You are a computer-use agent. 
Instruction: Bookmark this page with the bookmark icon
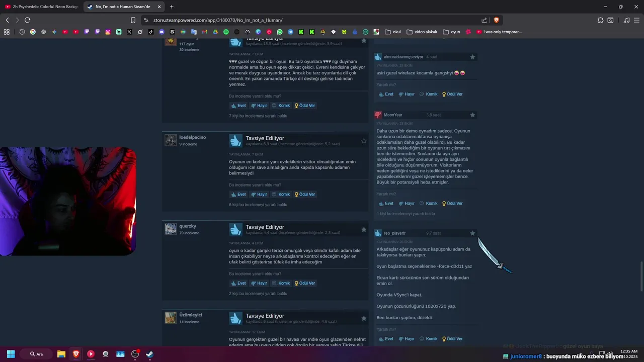pyautogui.click(x=133, y=20)
